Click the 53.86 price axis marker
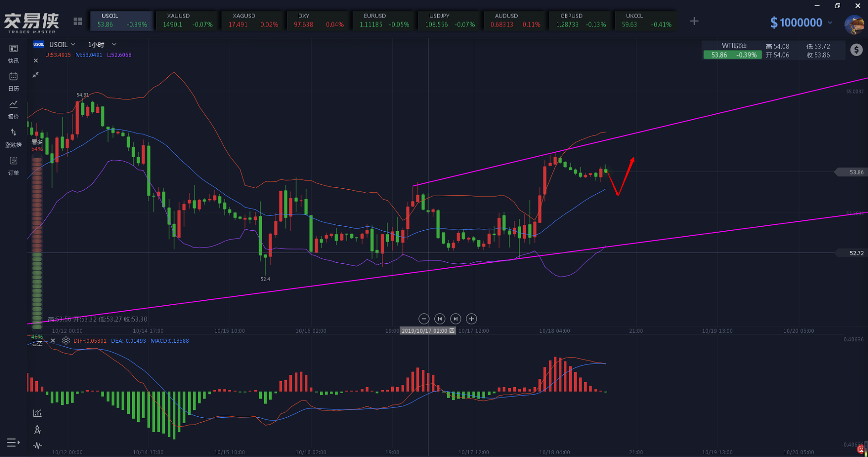Image resolution: width=868 pixels, height=457 pixels. (x=851, y=172)
